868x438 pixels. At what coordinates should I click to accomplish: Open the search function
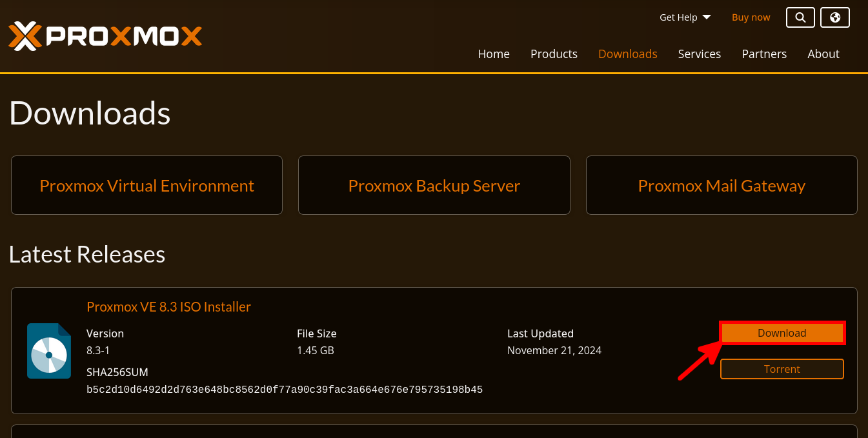[x=800, y=17]
